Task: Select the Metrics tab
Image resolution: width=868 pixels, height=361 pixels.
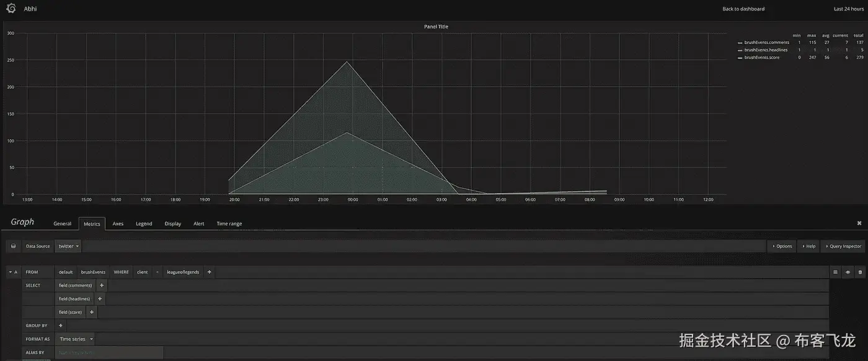Action: (x=92, y=224)
